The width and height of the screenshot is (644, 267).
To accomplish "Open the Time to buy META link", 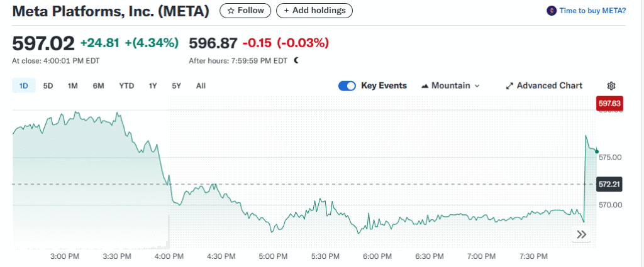I will [592, 11].
